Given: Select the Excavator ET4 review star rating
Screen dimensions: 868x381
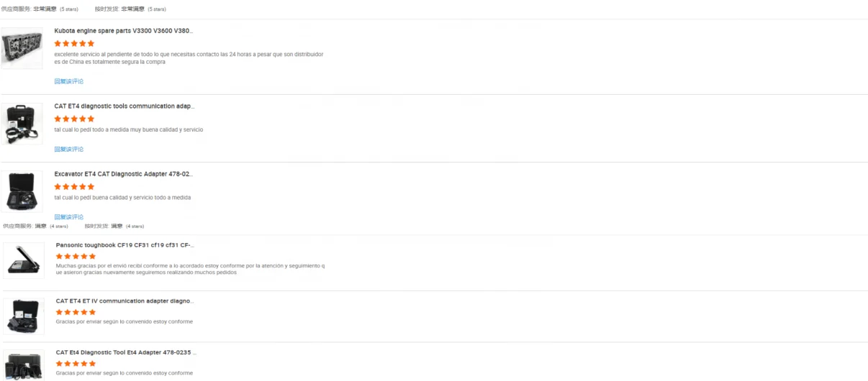Looking at the screenshot, I should (74, 187).
